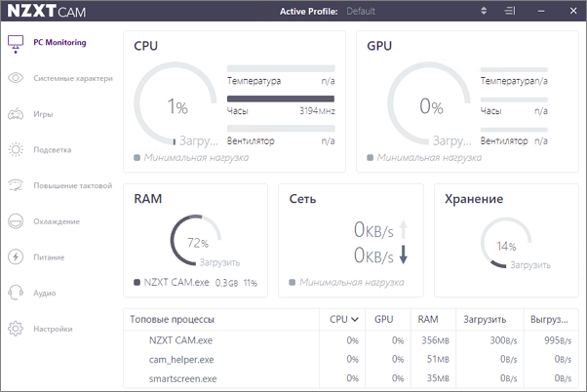The height and width of the screenshot is (392, 587).
Task: Open Настройки settings section
Action: [53, 329]
